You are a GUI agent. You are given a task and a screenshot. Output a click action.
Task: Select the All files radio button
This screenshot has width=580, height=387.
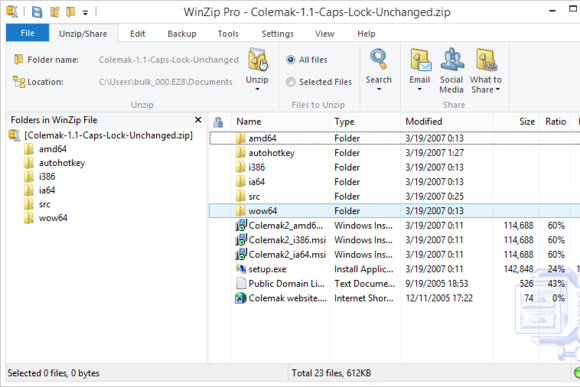(x=291, y=60)
